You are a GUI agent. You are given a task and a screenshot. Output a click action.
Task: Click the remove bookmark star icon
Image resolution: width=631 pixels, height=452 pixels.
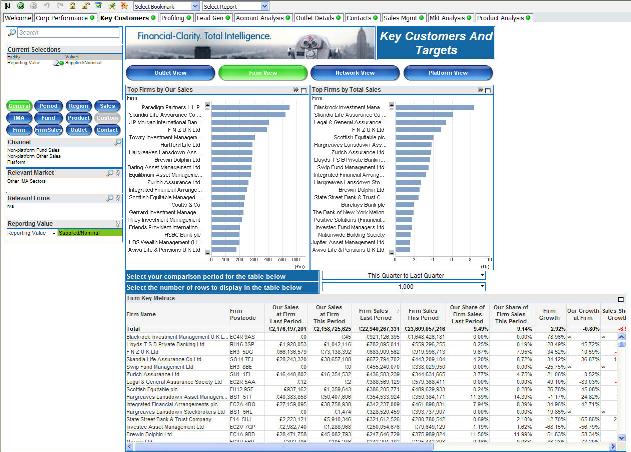pos(125,6)
